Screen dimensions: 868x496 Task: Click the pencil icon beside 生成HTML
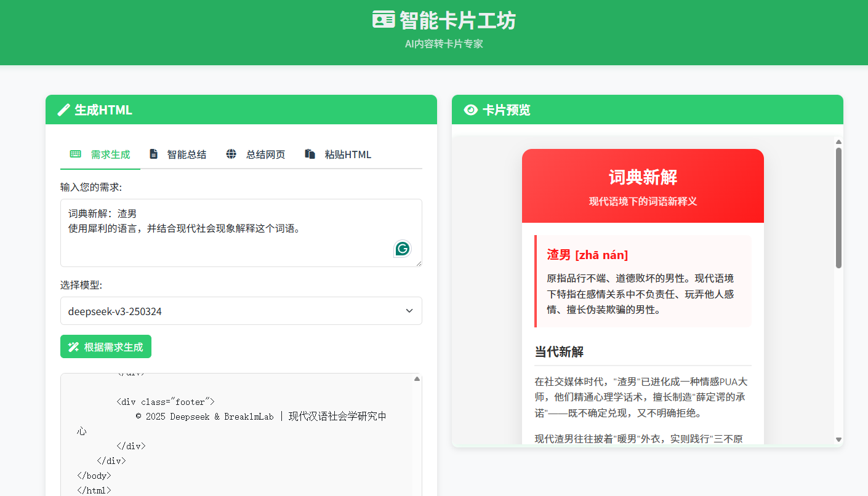point(63,110)
